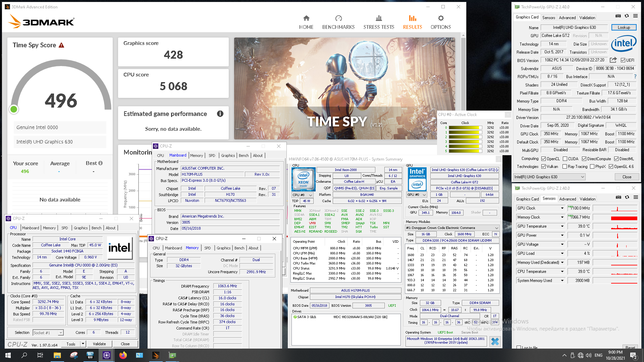The height and width of the screenshot is (362, 644).
Task: Click the Lookup button in GPU-Z
Action: click(x=624, y=27)
